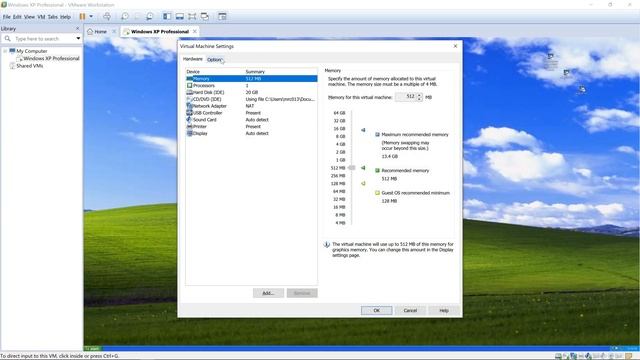Select the Printer device
640x360 pixels.
[x=251, y=127]
